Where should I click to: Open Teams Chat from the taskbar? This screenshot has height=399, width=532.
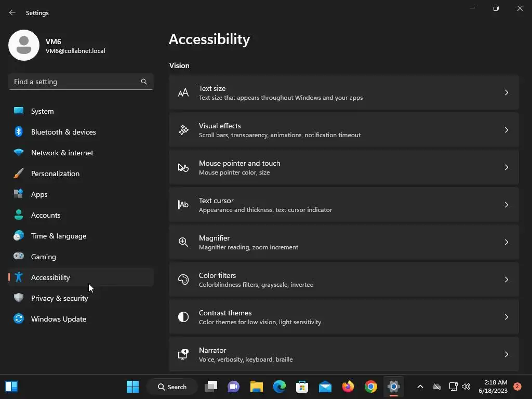point(233,387)
